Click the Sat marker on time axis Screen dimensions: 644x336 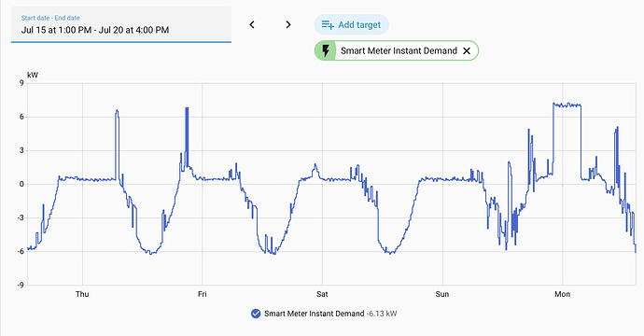coord(322,294)
